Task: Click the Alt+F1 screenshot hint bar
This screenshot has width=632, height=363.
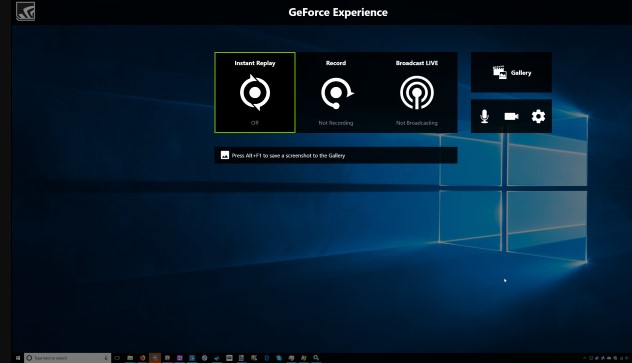Action: tap(336, 155)
